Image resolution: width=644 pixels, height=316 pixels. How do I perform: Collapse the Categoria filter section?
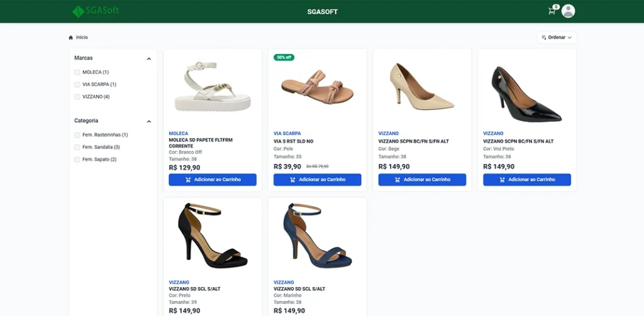point(148,121)
